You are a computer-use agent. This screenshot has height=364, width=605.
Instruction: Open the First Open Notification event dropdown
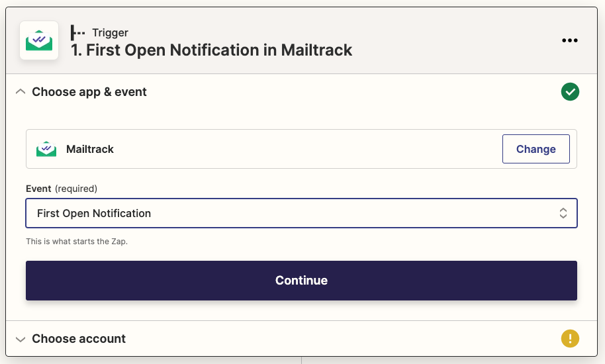(291, 213)
